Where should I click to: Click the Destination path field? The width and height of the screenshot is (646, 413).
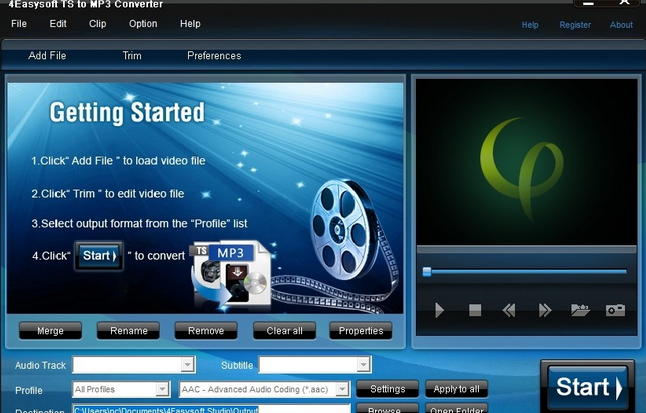coord(211,409)
